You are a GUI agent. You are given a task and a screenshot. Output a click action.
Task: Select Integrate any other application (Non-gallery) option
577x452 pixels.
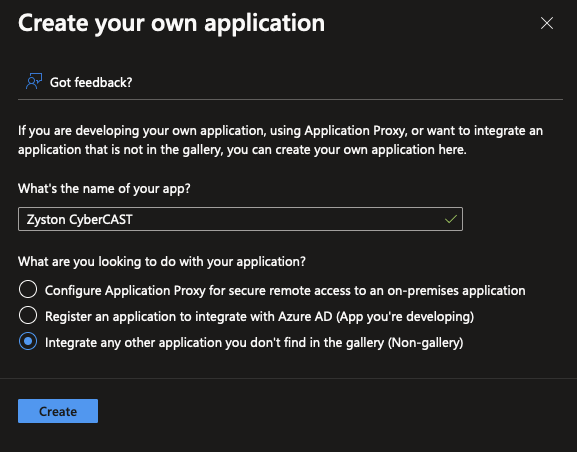point(28,341)
